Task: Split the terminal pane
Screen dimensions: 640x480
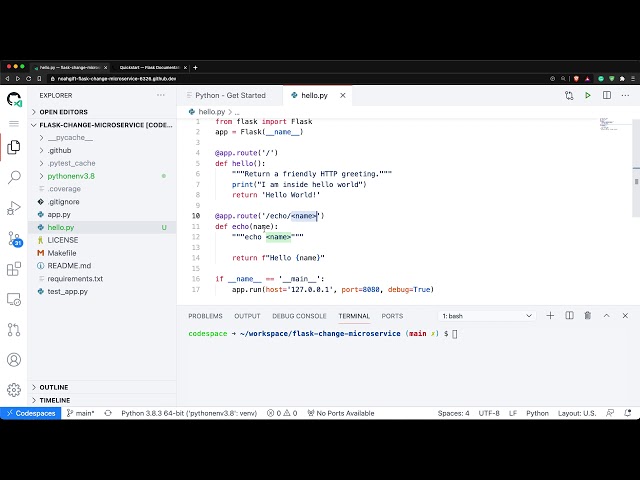Action: pos(569,316)
